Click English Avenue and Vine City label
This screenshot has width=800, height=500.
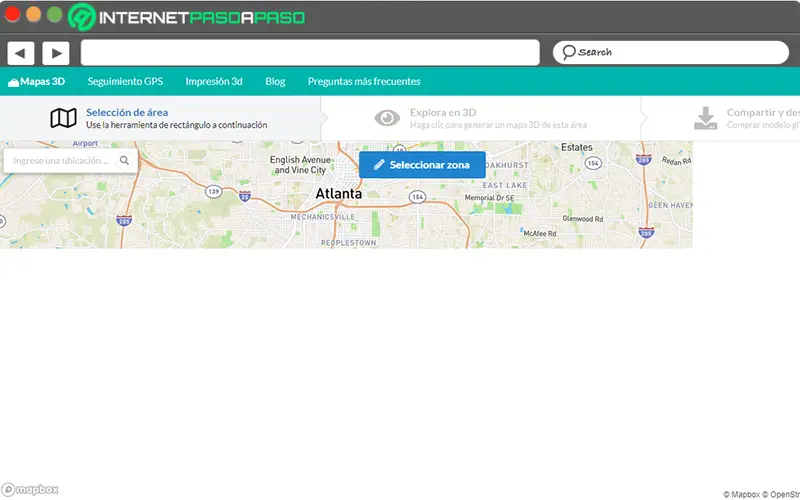click(x=300, y=165)
